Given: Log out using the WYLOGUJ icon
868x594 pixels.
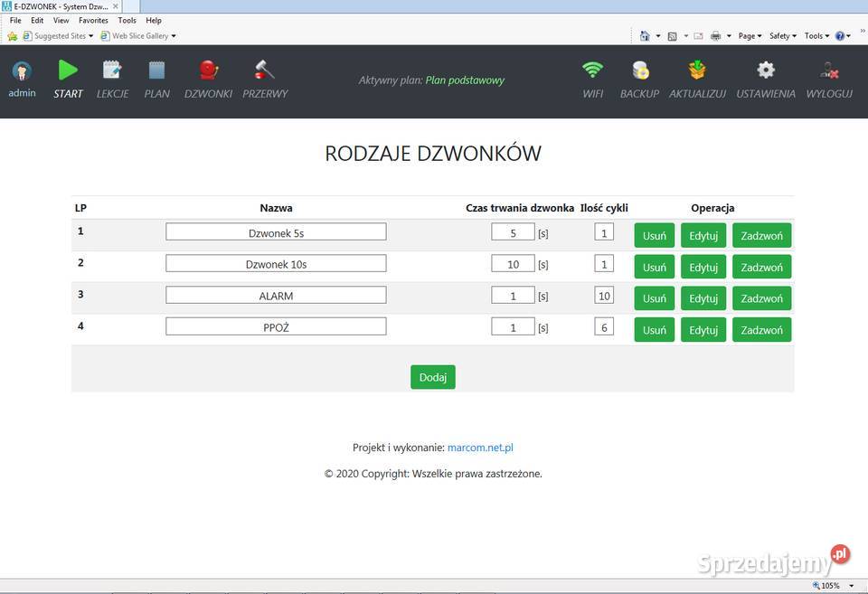Looking at the screenshot, I should coord(829,71).
